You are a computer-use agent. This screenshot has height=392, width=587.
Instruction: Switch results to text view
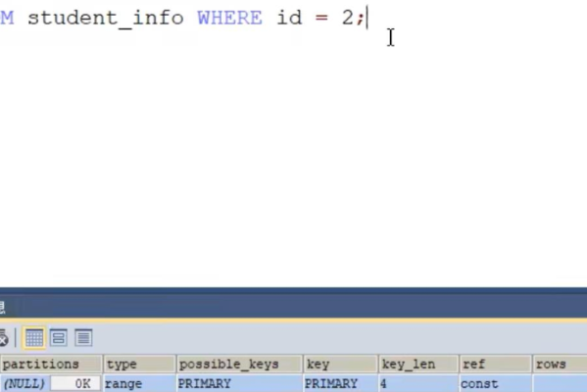83,338
